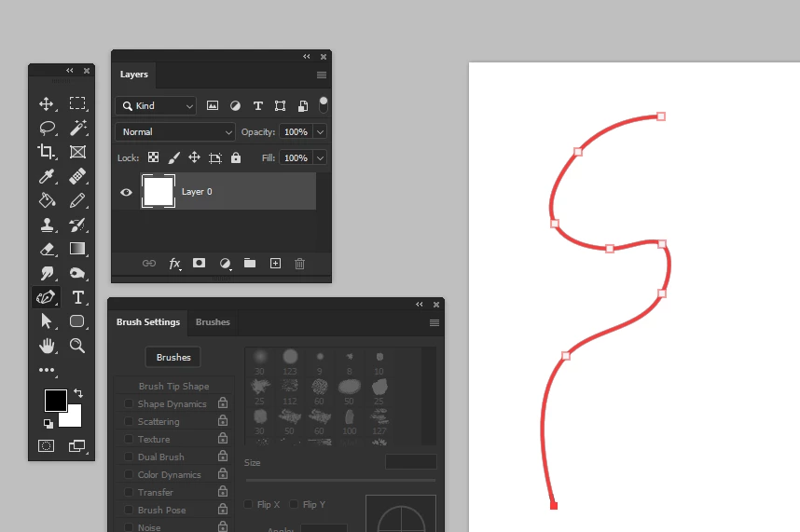Collapse the Tools panel arrows
800x532 pixels.
click(70, 70)
